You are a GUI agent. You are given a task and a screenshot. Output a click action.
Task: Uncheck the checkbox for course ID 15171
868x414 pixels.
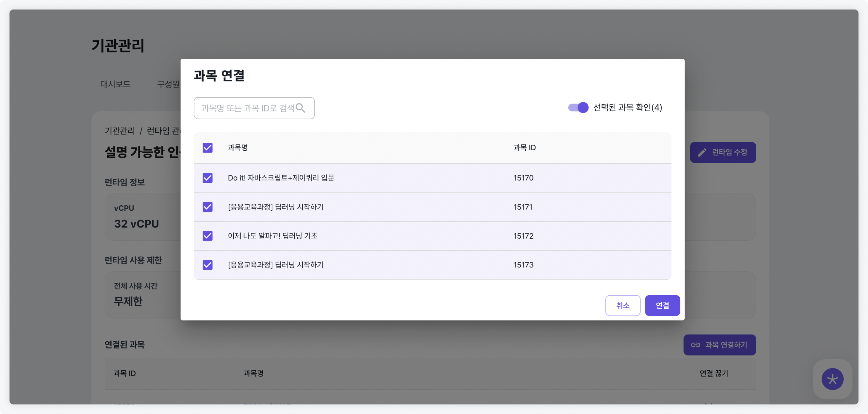click(x=208, y=207)
